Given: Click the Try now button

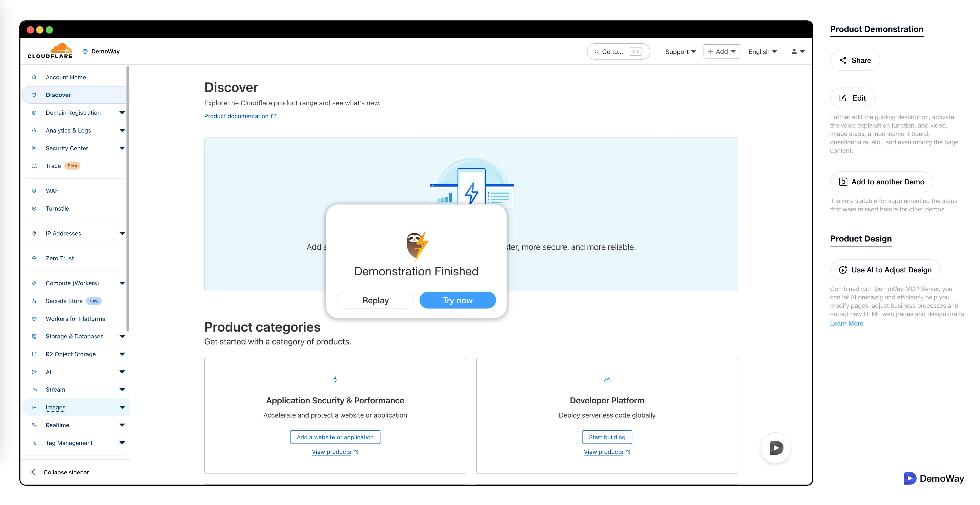Looking at the screenshot, I should point(457,300).
